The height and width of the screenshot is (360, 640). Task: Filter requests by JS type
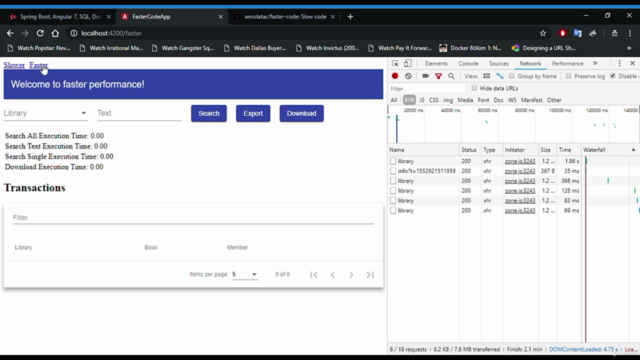coord(422,100)
